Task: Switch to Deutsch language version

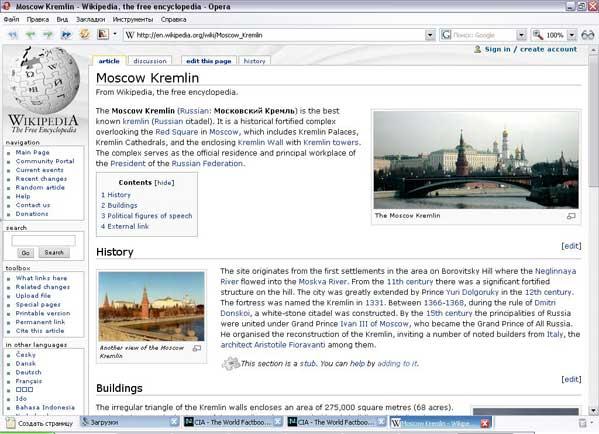Action: coord(28,372)
